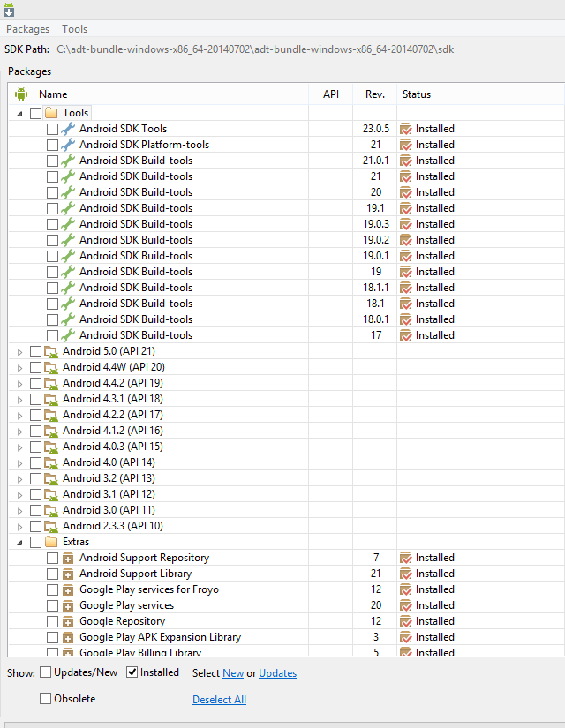The width and height of the screenshot is (565, 728).
Task: Expand the Android 4.0.3 (API 15) node
Action: point(19,447)
